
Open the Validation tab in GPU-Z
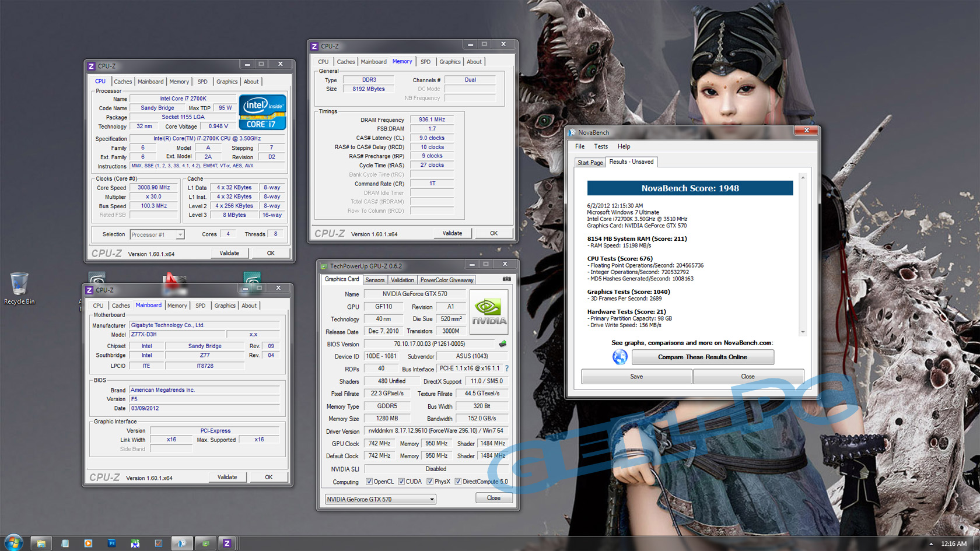pyautogui.click(x=402, y=280)
